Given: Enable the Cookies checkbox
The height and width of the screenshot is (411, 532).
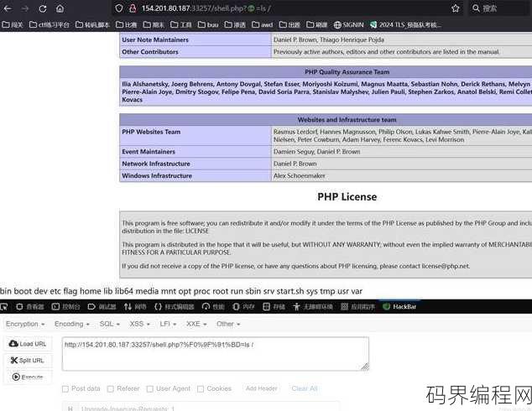Looking at the screenshot, I should (201, 389).
